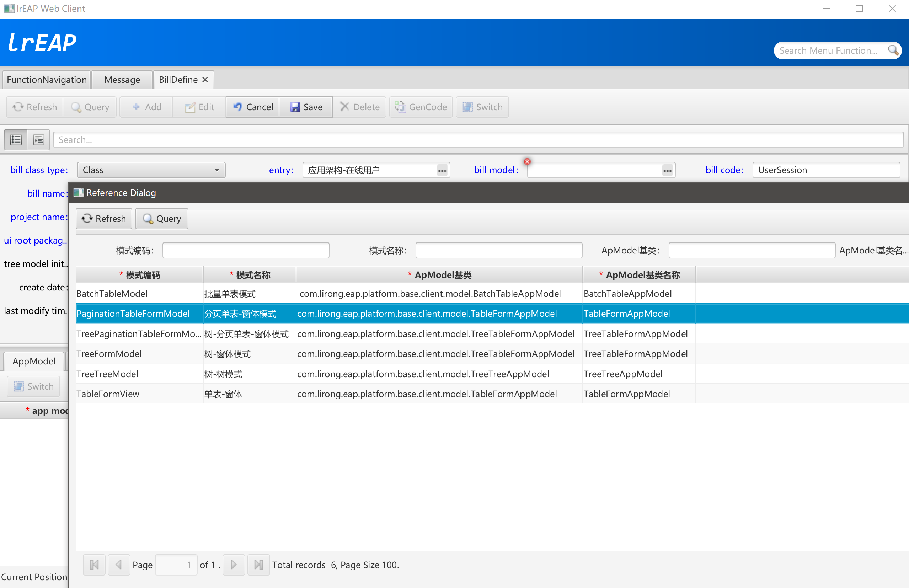Sort by the ApModel基类名称 column header
Screen dimensions: 909x588
(639, 275)
